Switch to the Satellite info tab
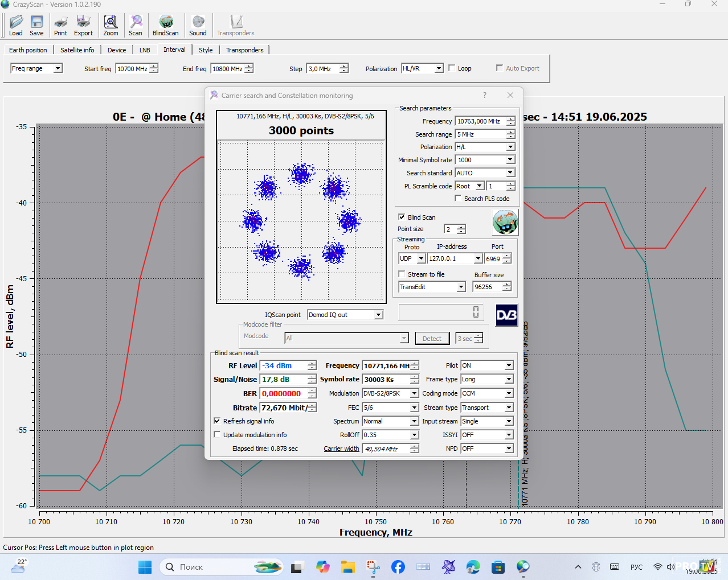The width and height of the screenshot is (728, 580). [x=77, y=50]
